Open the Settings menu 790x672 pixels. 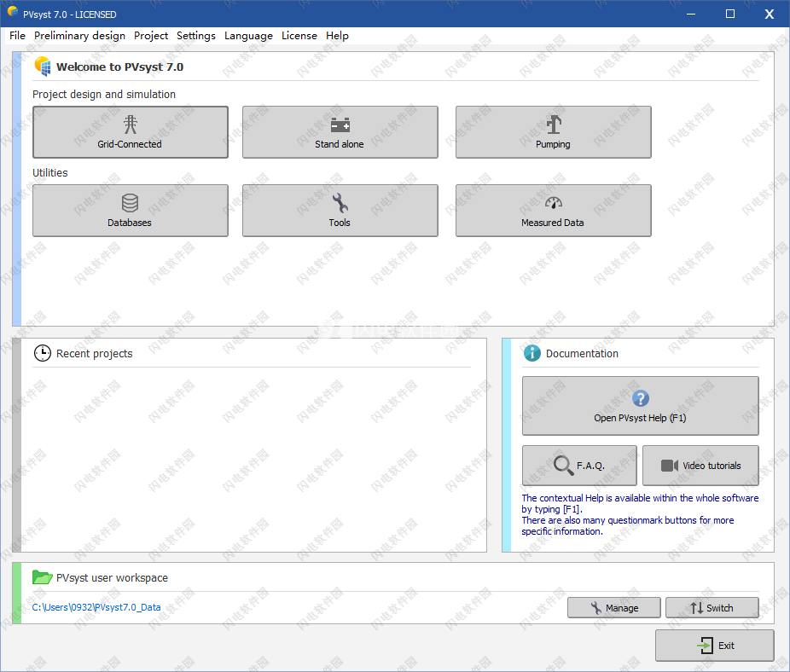[196, 36]
